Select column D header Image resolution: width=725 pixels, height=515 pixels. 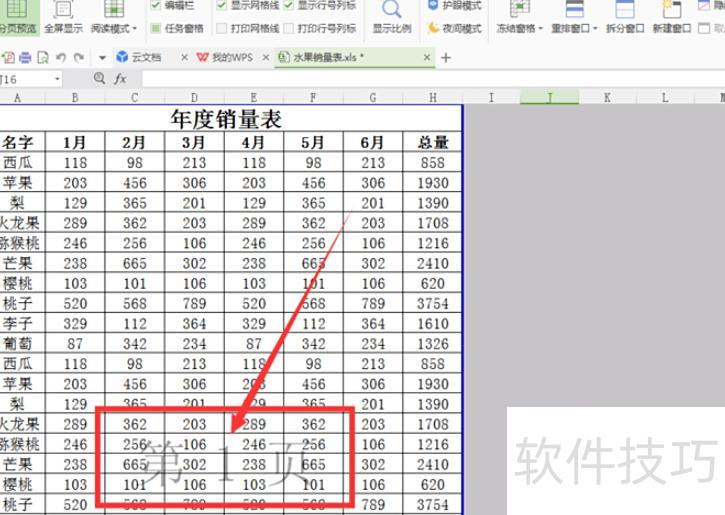194,97
